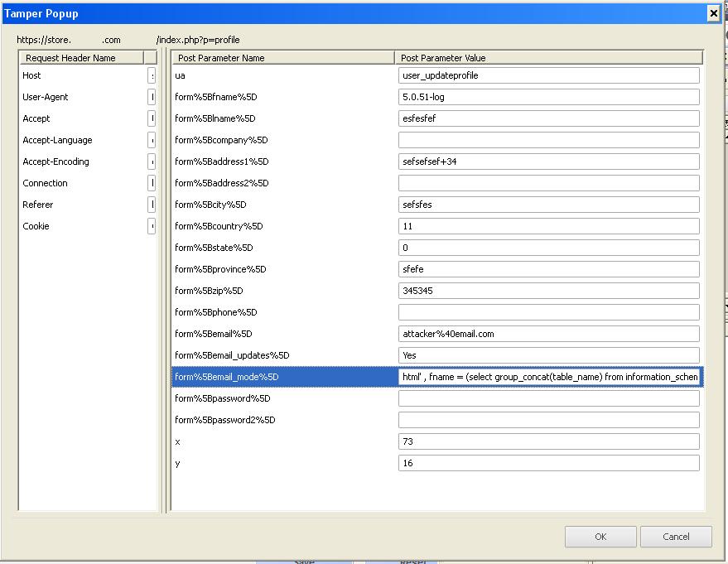Click the email_mode SQL injection value field
This screenshot has width=728, height=564.
(548, 377)
